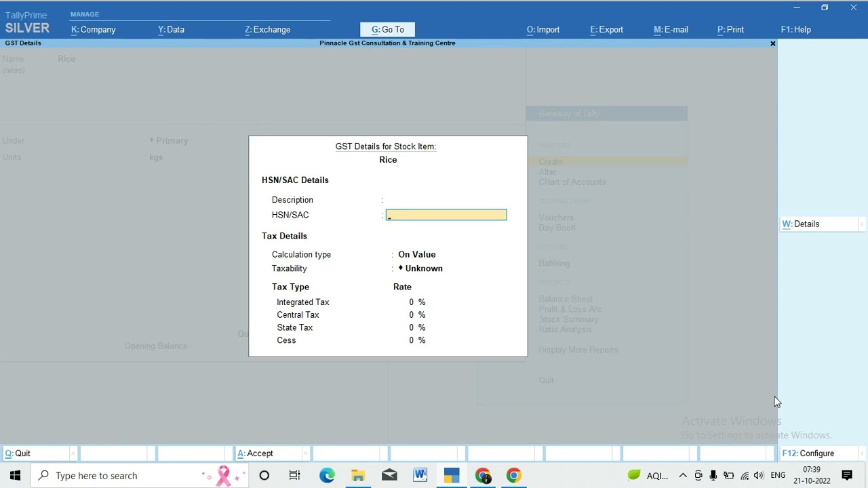Open the P: Print menu
Image resolution: width=868 pixels, height=488 pixels.
pos(730,30)
